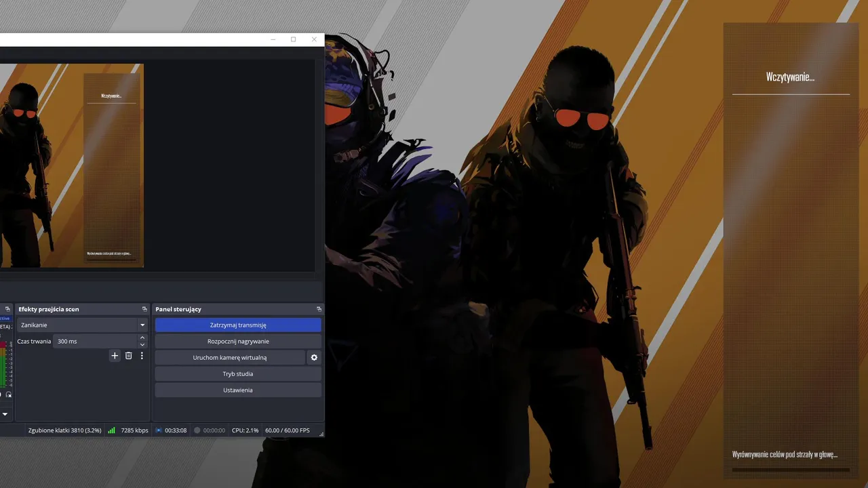Click the CPU: 2.1% status text

point(245,430)
